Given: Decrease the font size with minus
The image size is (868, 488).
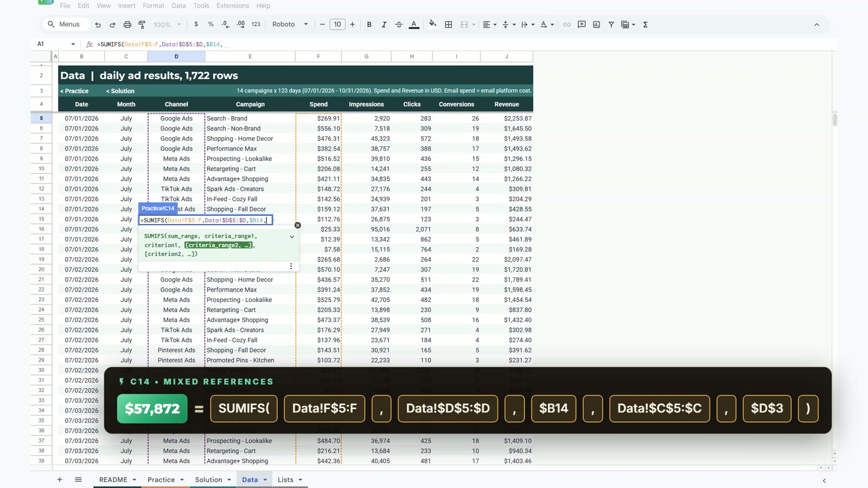Looking at the screenshot, I should (x=322, y=24).
